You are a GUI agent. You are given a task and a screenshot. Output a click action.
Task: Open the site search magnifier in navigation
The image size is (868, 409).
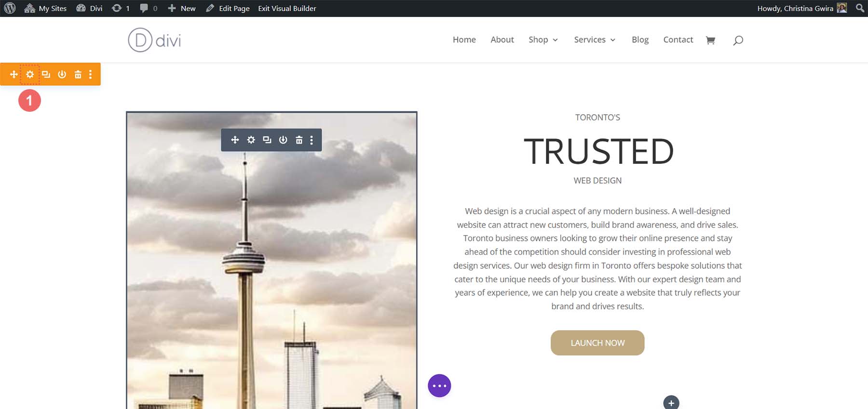(738, 40)
